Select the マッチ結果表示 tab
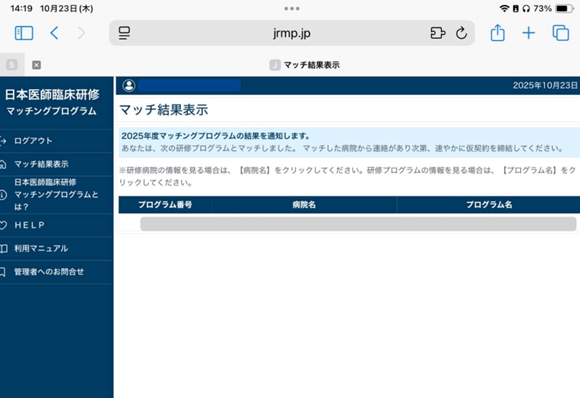This screenshot has height=398, width=580. click(305, 65)
